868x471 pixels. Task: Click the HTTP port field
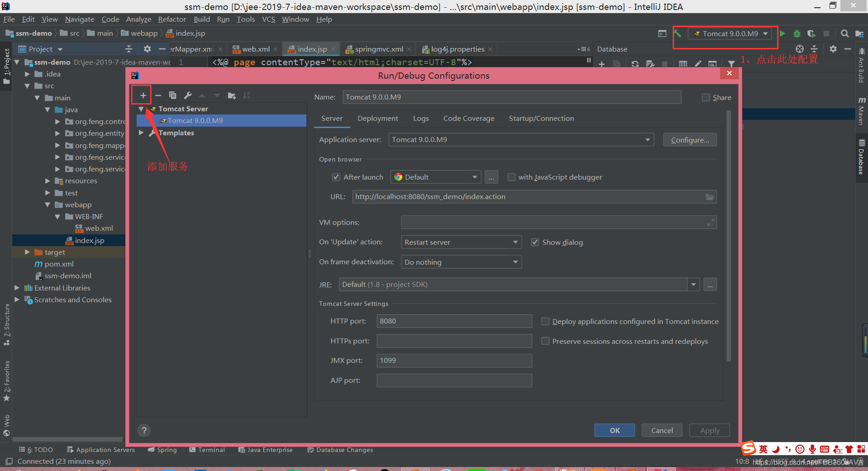454,321
